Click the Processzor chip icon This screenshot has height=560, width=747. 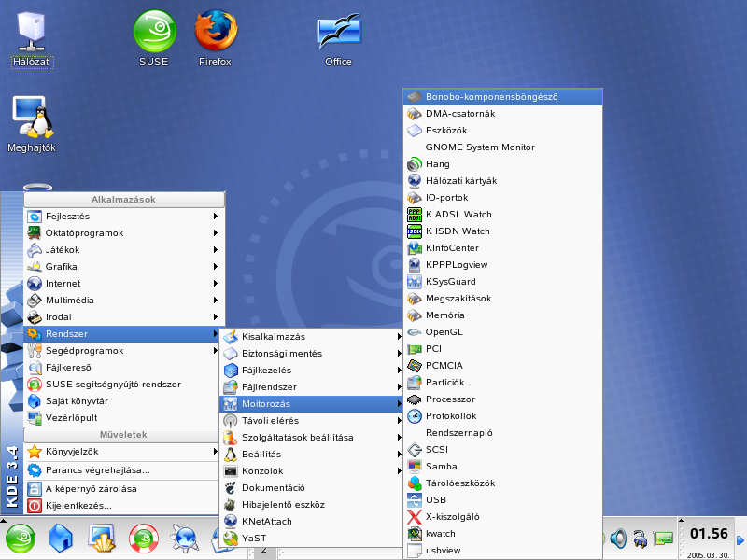[415, 399]
